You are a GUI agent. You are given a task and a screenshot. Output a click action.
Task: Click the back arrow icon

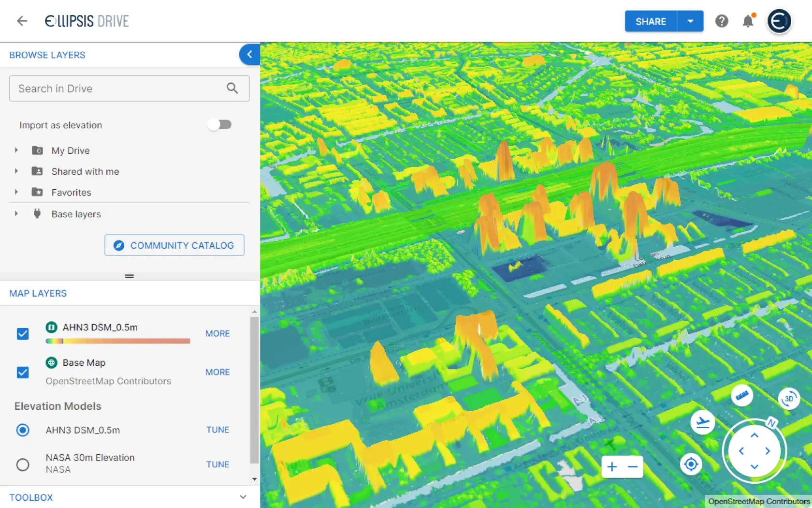point(22,21)
